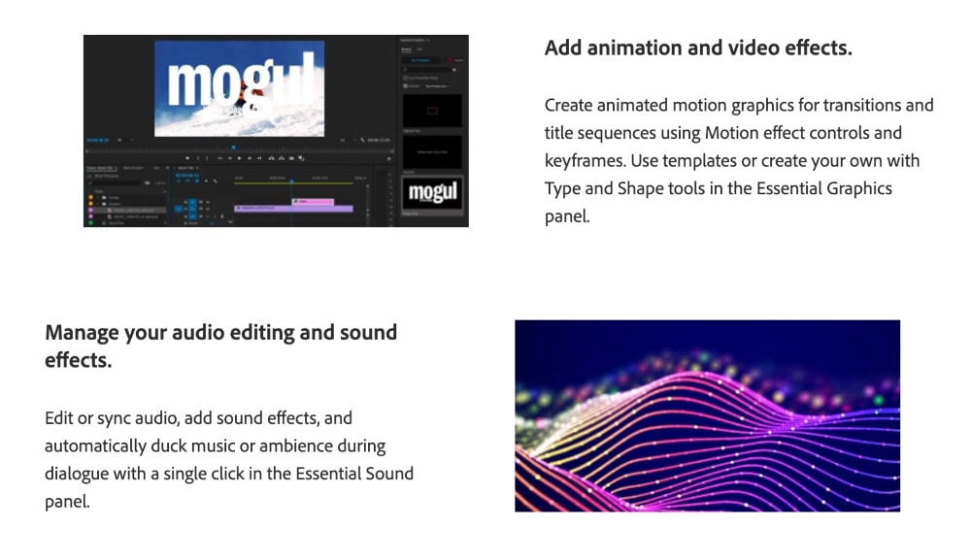Click the Add Marker icon in the Program Monitor
This screenshot has width=971, height=560.
tap(188, 159)
